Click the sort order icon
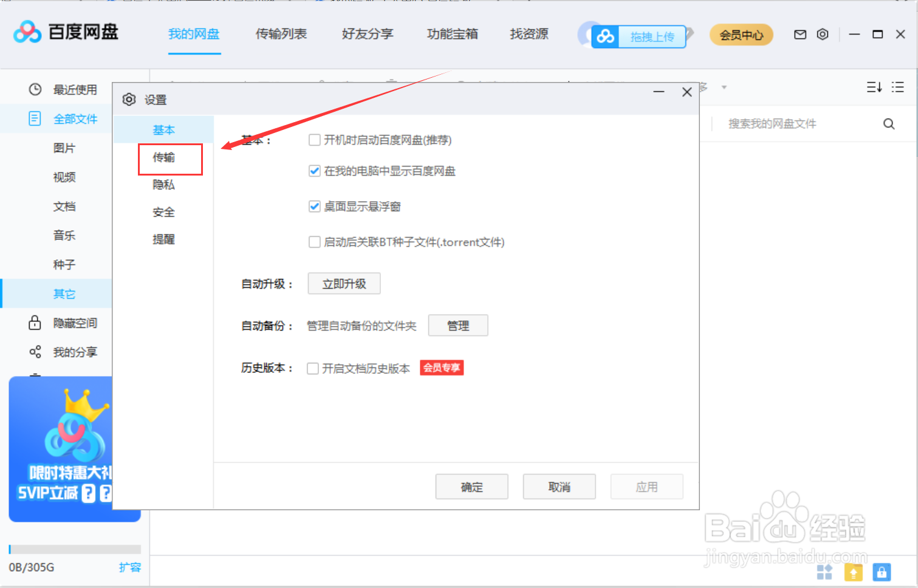This screenshot has height=588, width=918. coord(874,87)
